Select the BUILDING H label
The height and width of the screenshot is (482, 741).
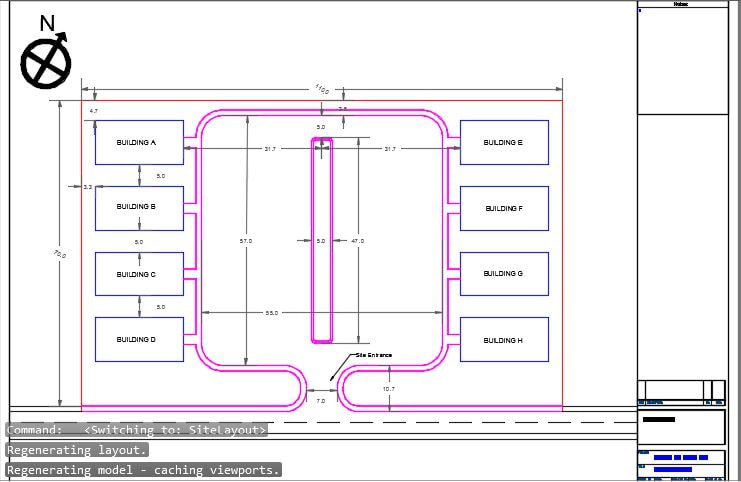(x=503, y=340)
